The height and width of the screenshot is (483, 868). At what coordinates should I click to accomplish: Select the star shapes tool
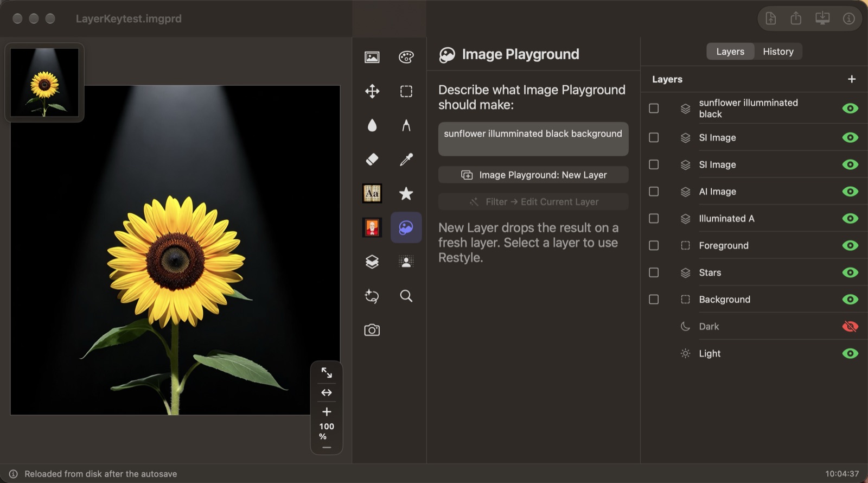pos(406,193)
